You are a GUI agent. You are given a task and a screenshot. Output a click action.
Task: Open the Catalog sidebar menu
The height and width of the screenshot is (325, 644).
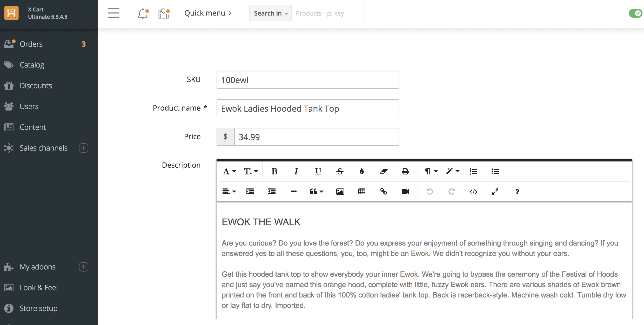[x=32, y=65]
